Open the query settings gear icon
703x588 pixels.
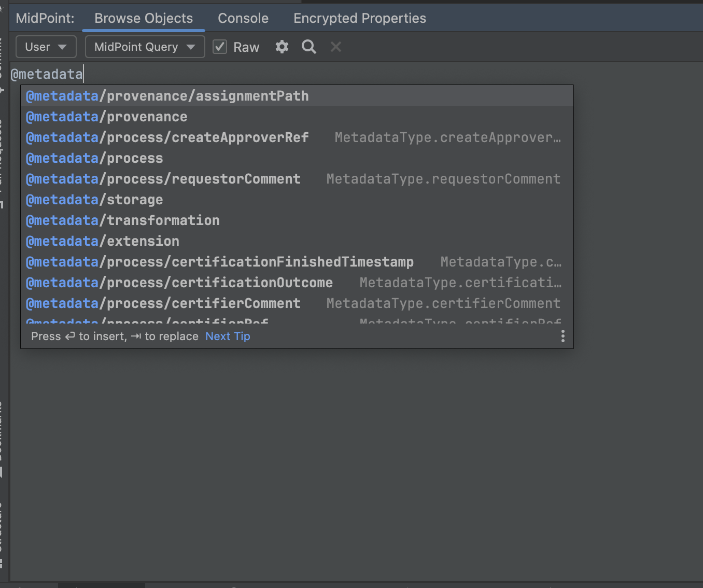coord(282,47)
